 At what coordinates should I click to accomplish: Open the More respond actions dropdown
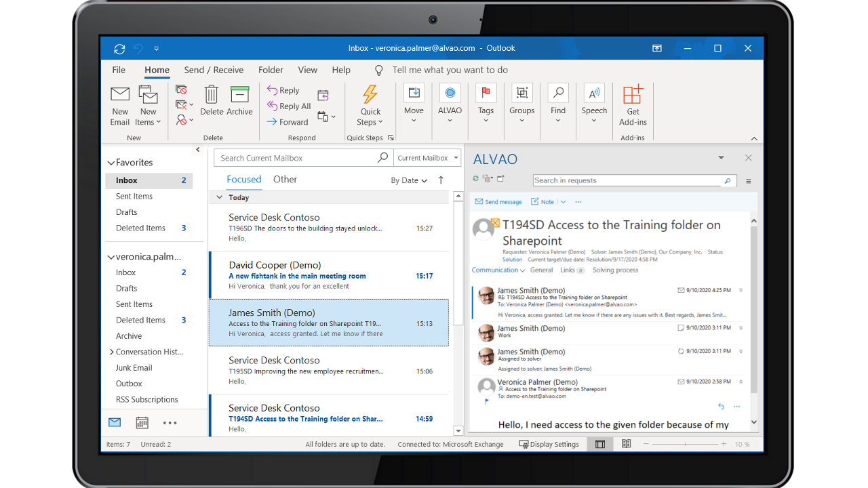tap(326, 117)
